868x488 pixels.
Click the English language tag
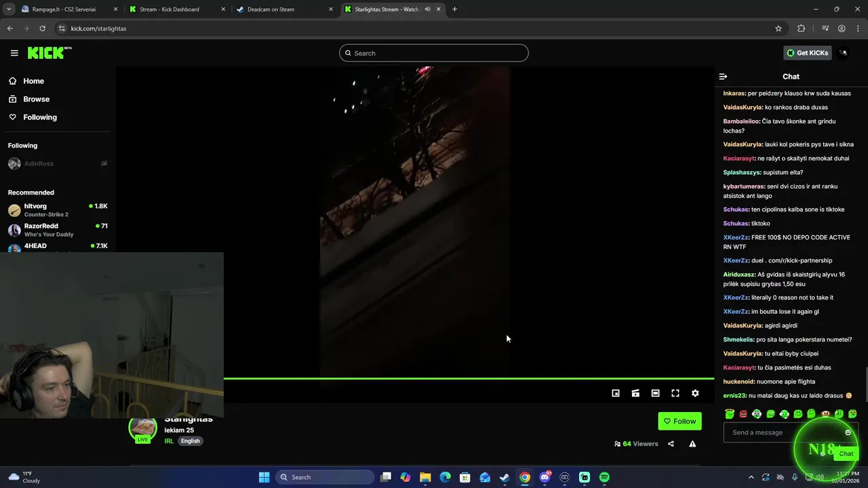[x=190, y=441]
